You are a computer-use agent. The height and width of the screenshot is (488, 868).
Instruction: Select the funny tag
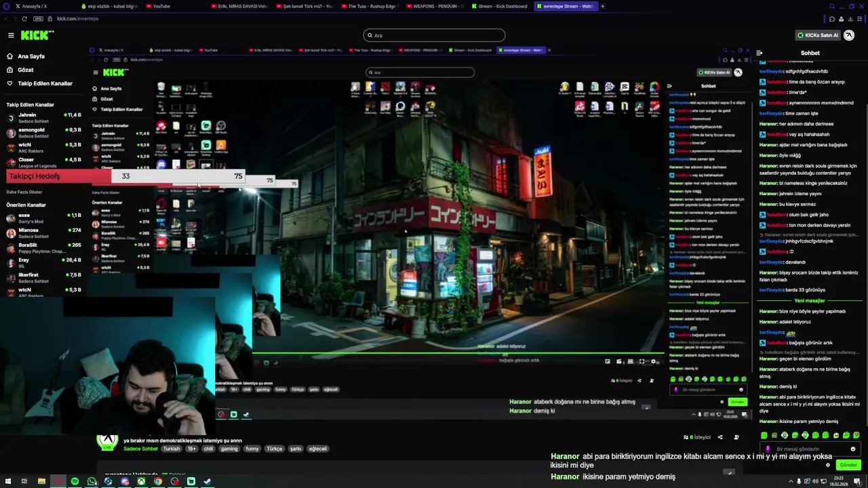click(252, 449)
